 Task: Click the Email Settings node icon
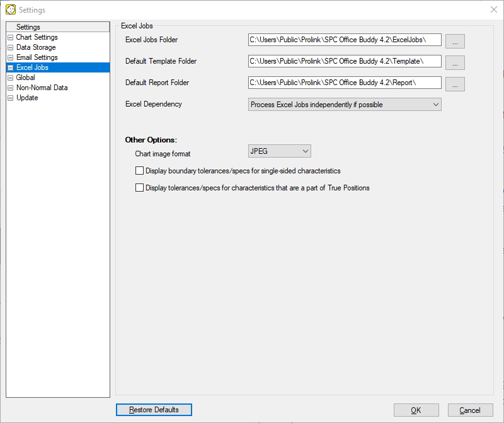click(x=11, y=58)
